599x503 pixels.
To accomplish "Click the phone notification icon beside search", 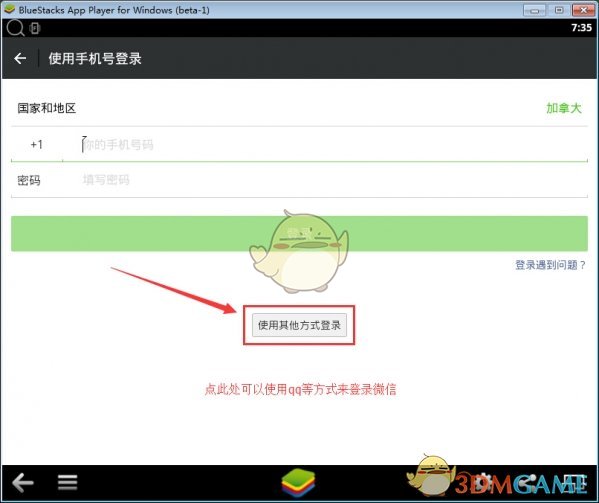I will click(x=35, y=28).
